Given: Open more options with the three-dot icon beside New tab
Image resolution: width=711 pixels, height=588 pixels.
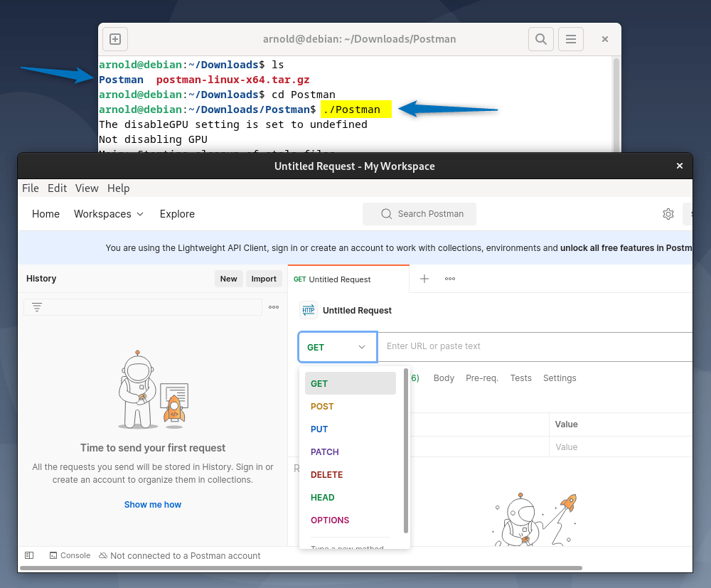Looking at the screenshot, I should (x=449, y=279).
